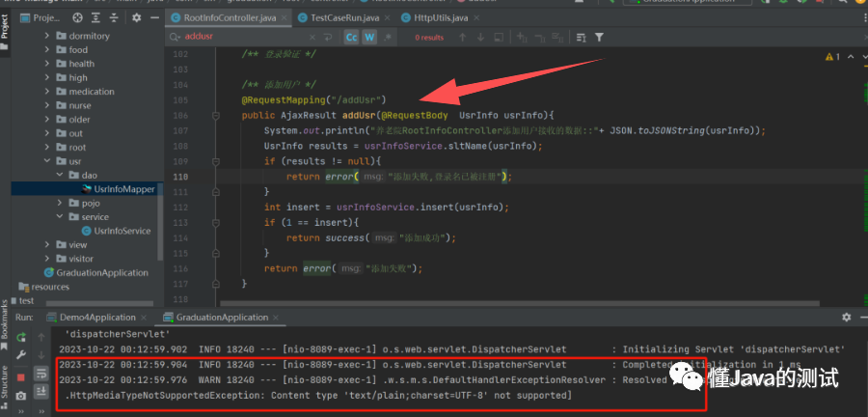Toggle Soft-Wrap in Run console
868x417 pixels.
point(41,374)
